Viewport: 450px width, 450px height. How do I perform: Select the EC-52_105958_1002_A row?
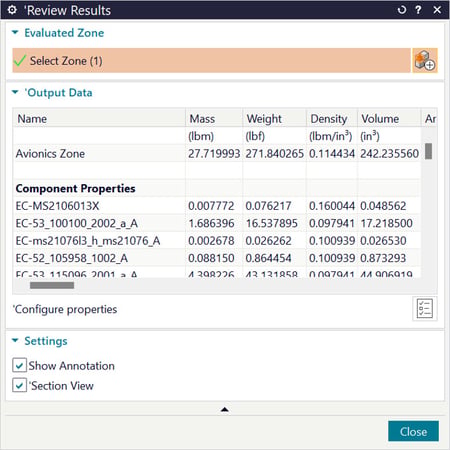point(217,258)
